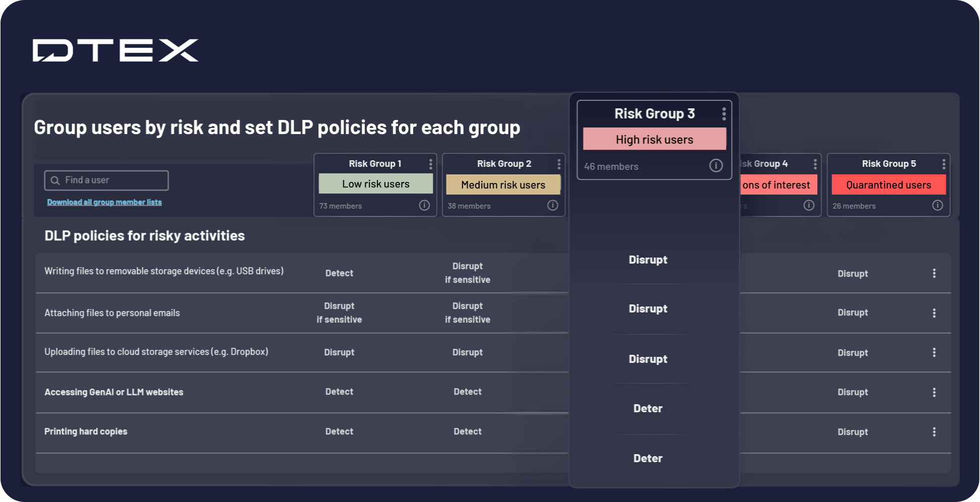Change Risk Group 2 cloud upload policy from Disrupt
980x502 pixels.
pyautogui.click(x=468, y=352)
